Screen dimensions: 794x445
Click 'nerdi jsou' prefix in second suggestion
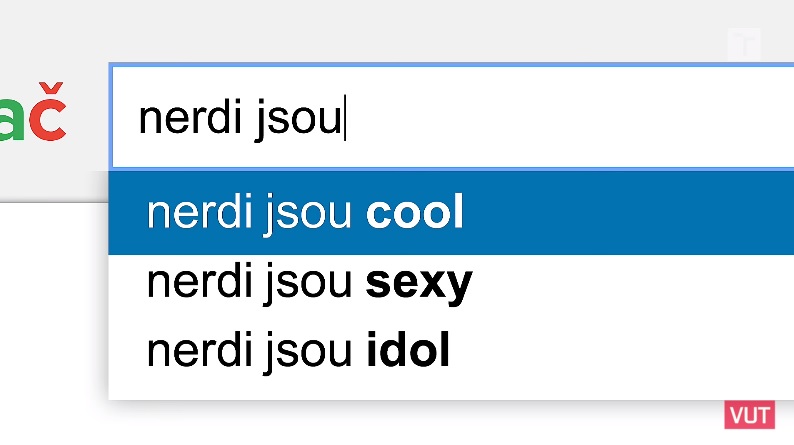click(x=249, y=283)
